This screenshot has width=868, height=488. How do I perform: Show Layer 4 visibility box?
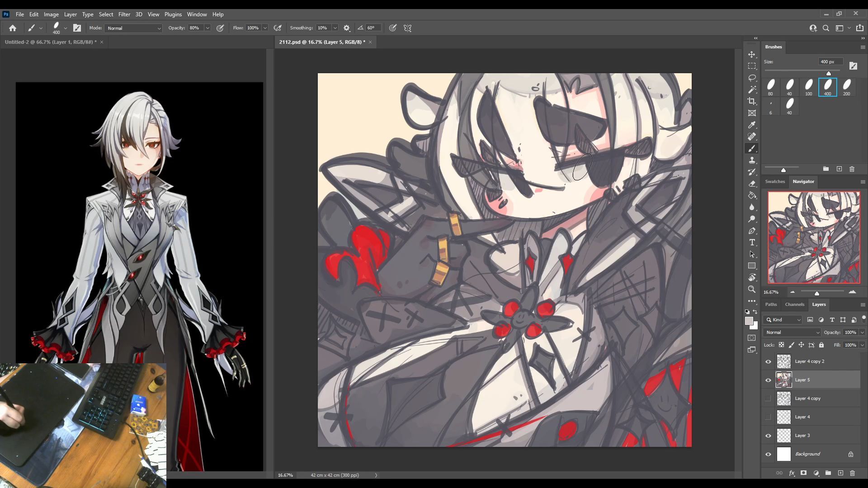(x=768, y=417)
